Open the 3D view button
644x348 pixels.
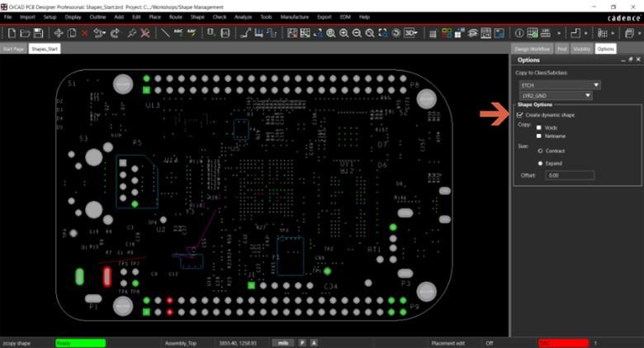pos(410,33)
